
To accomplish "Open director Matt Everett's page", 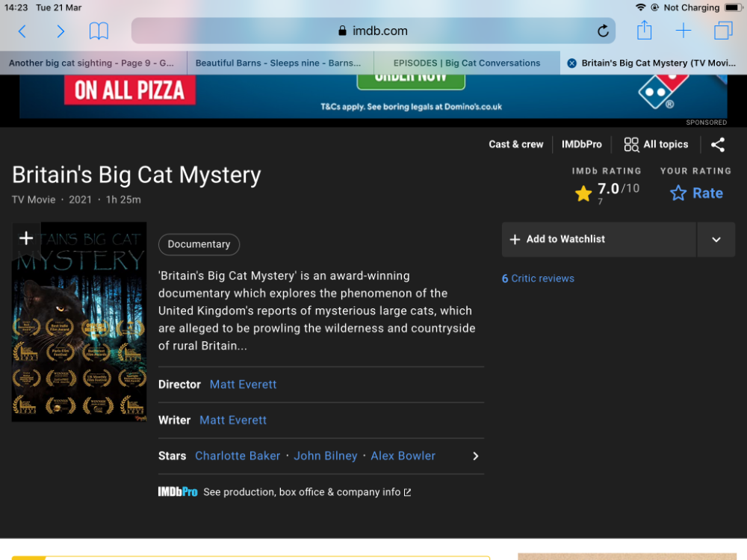I will point(243,385).
